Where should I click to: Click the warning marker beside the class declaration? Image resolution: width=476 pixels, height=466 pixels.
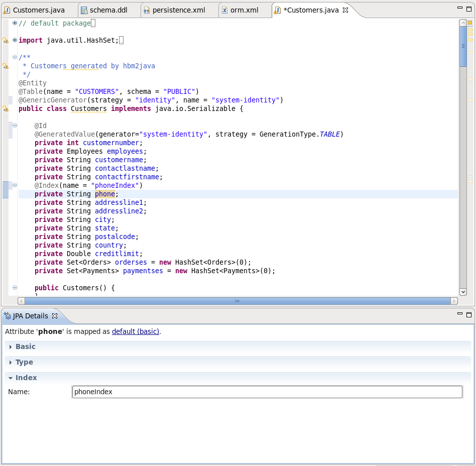(x=6, y=108)
